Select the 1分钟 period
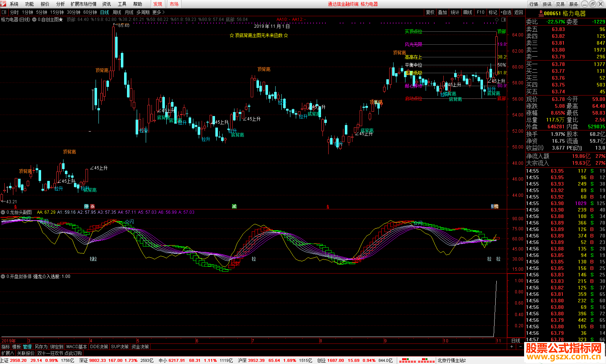Image resolution: width=606 pixels, height=364 pixels. 27,12
